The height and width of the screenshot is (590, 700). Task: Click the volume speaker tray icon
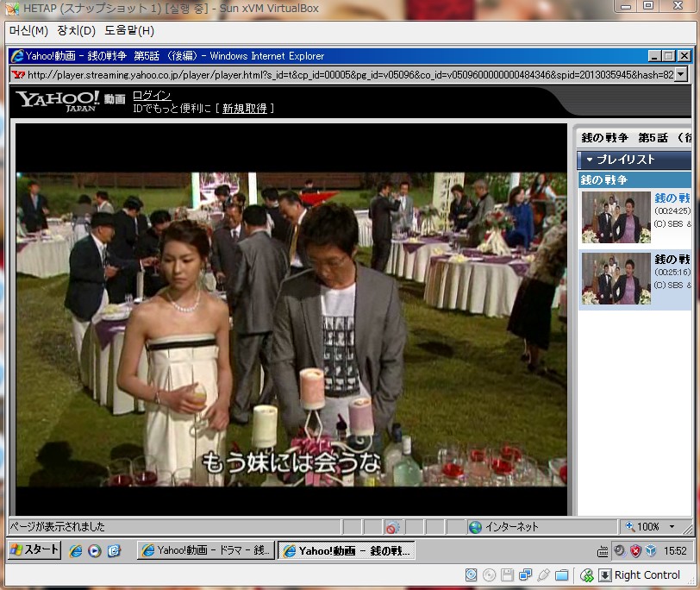coord(619,550)
